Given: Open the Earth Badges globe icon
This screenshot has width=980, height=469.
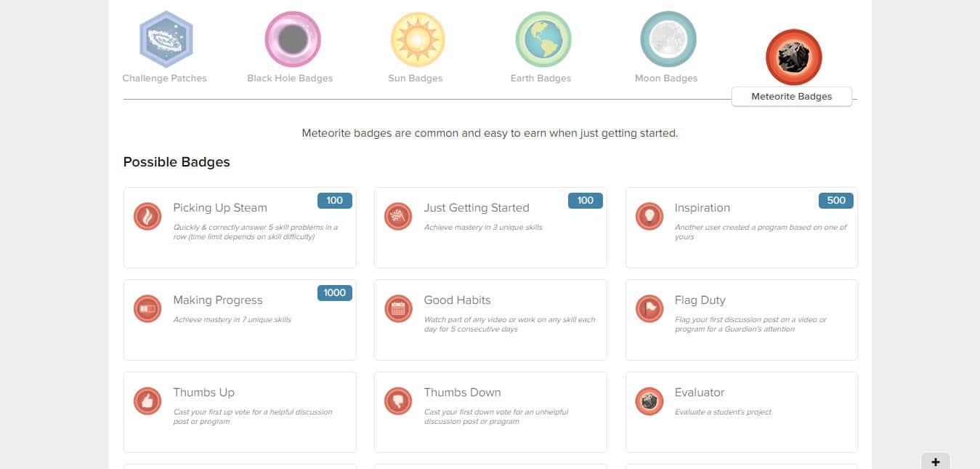Looking at the screenshot, I should coord(543,39).
